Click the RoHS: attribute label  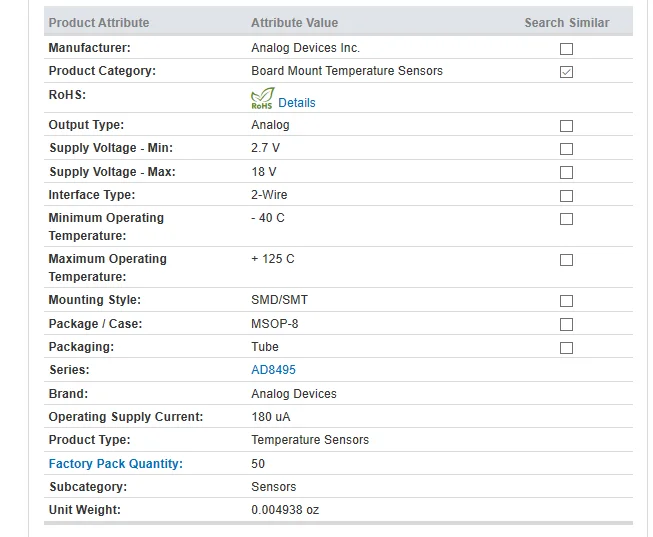tap(67, 95)
